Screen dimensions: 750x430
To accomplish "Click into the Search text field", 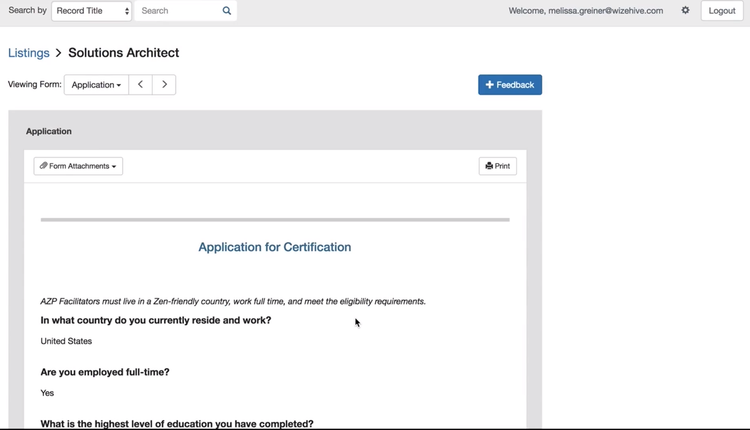I will (x=177, y=11).
